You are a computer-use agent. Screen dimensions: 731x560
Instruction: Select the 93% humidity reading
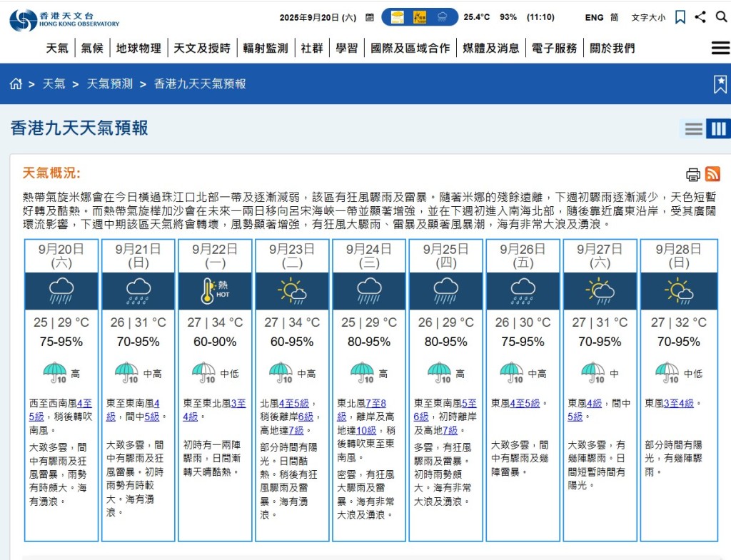pyautogui.click(x=508, y=17)
